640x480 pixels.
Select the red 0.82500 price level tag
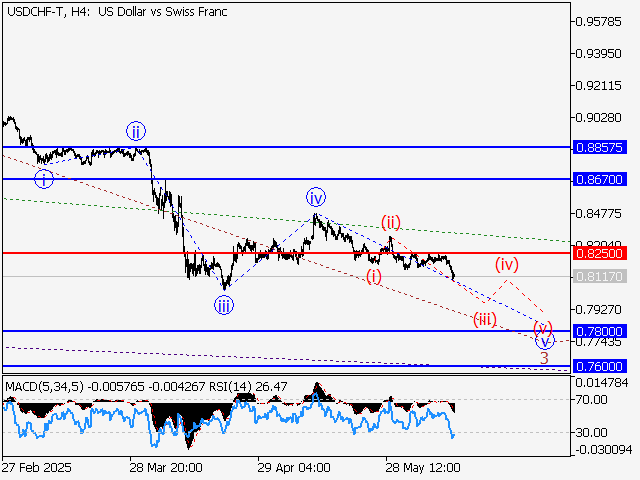coord(601,254)
